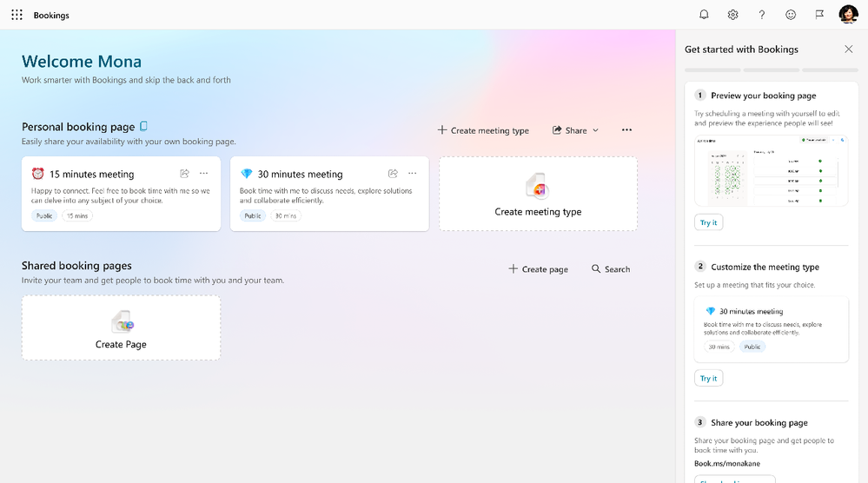Click the Personal booking page heading
The width and height of the screenshot is (868, 483).
click(x=78, y=127)
